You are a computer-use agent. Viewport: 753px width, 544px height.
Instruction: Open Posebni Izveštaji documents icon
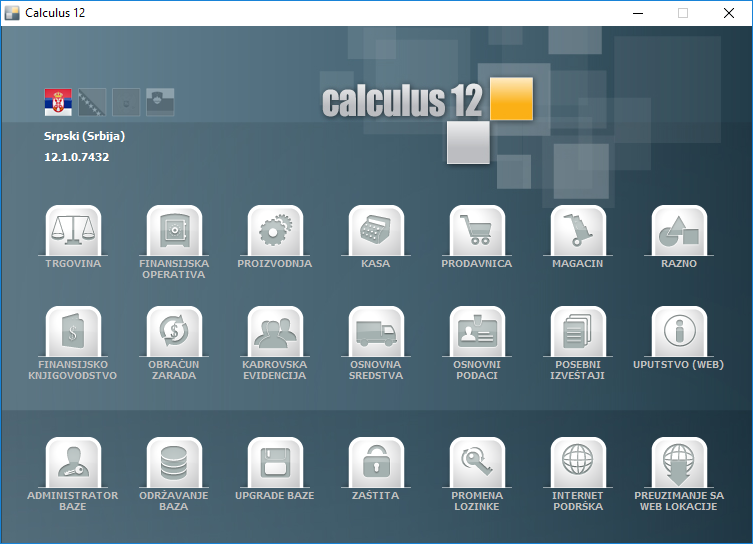pyautogui.click(x=578, y=332)
